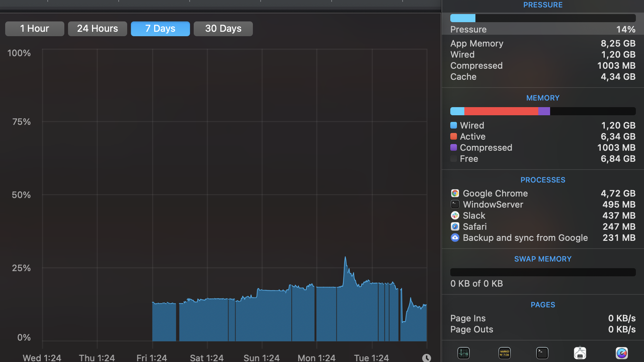The height and width of the screenshot is (362, 644).
Task: Click the Page Ins label
Action: 468,318
